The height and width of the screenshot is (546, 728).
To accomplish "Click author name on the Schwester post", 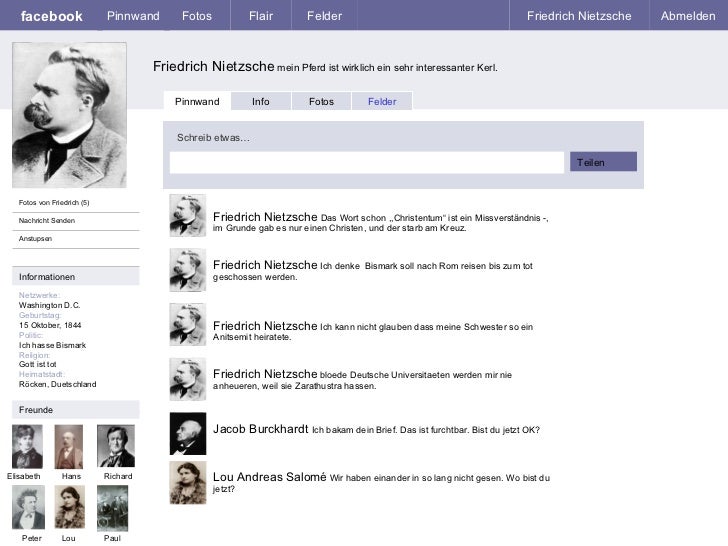I will [x=265, y=326].
